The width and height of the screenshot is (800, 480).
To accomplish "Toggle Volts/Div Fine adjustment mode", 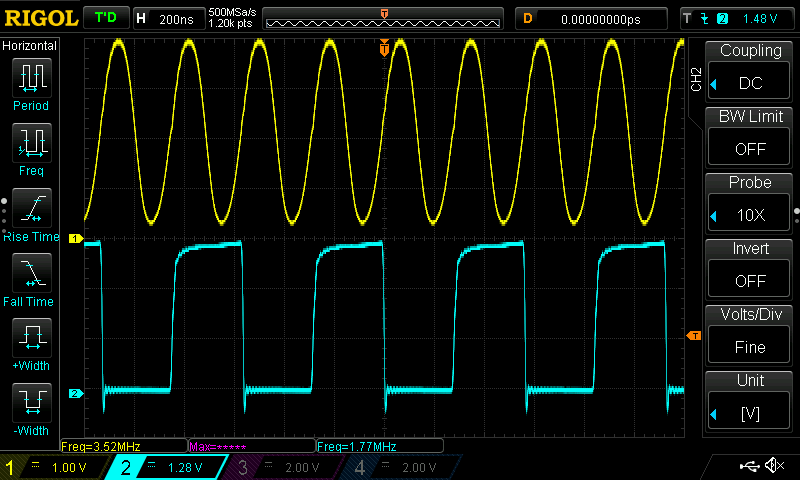I will [749, 347].
